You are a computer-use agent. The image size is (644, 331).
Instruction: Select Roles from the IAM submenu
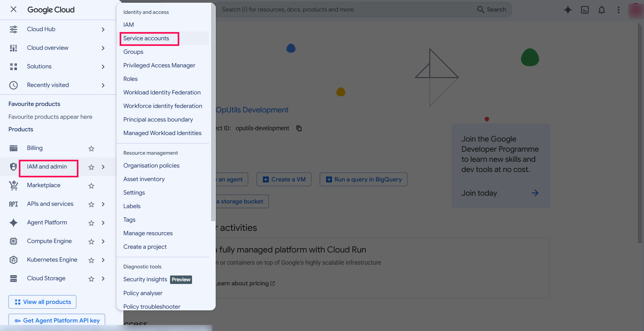click(130, 79)
